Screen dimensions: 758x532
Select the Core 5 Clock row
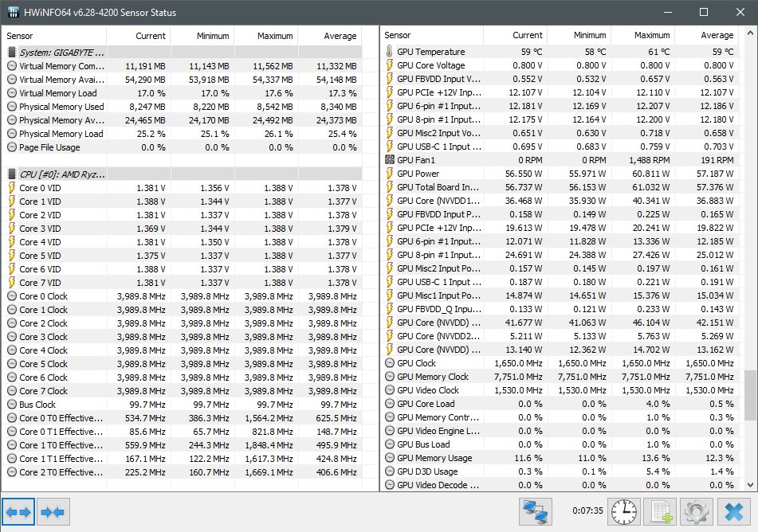pyautogui.click(x=182, y=363)
